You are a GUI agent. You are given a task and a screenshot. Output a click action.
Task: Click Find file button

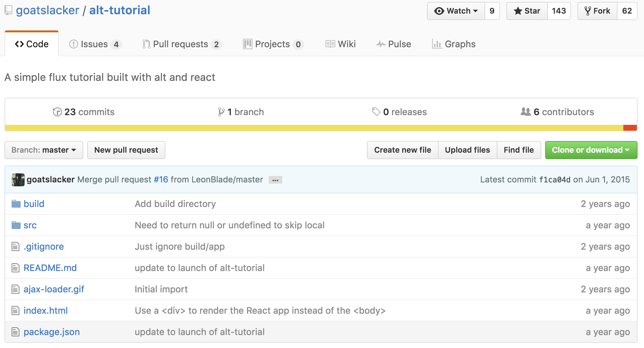point(519,150)
